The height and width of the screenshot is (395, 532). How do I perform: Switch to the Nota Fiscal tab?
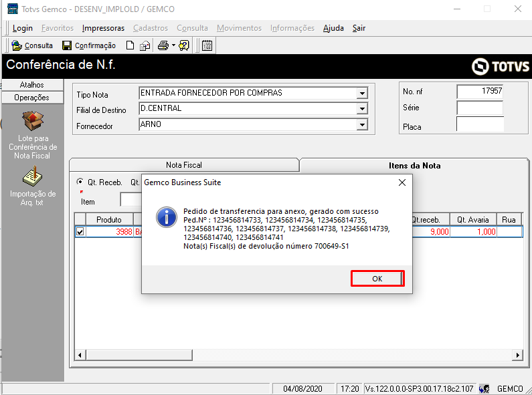(184, 165)
